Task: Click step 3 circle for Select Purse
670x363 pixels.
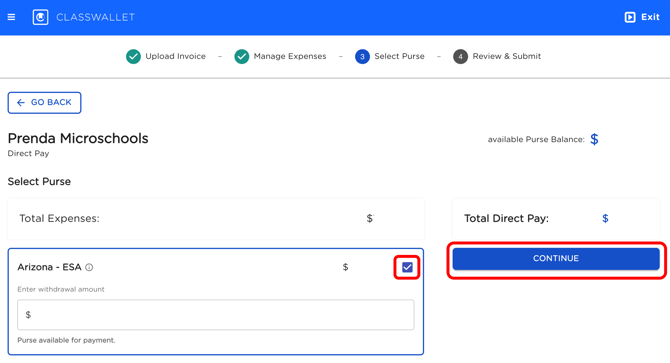Action: click(x=362, y=56)
